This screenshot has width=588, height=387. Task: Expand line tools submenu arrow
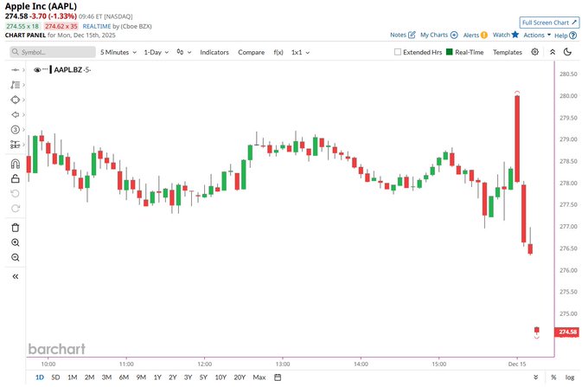[23, 70]
